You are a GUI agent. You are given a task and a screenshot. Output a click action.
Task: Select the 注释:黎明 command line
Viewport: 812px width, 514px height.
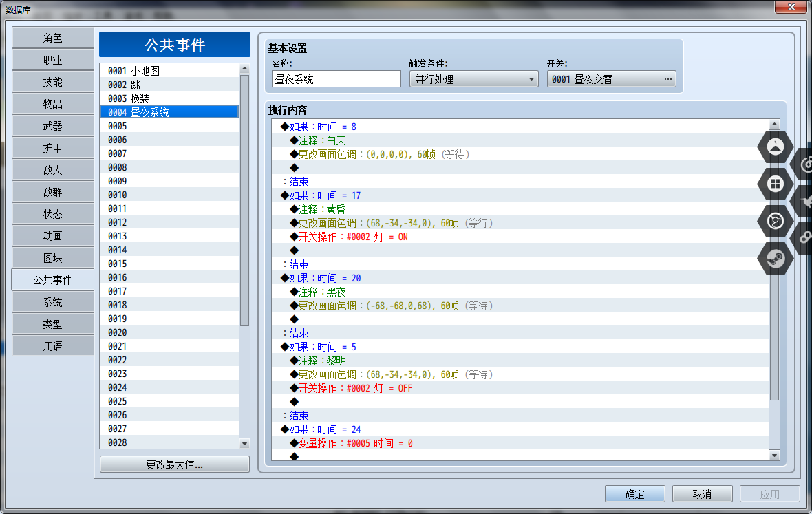tap(520, 361)
